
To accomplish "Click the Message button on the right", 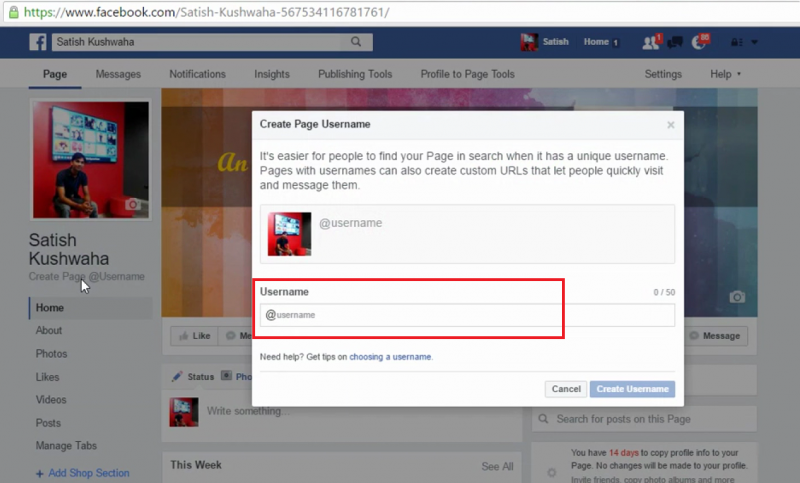I will tap(715, 336).
